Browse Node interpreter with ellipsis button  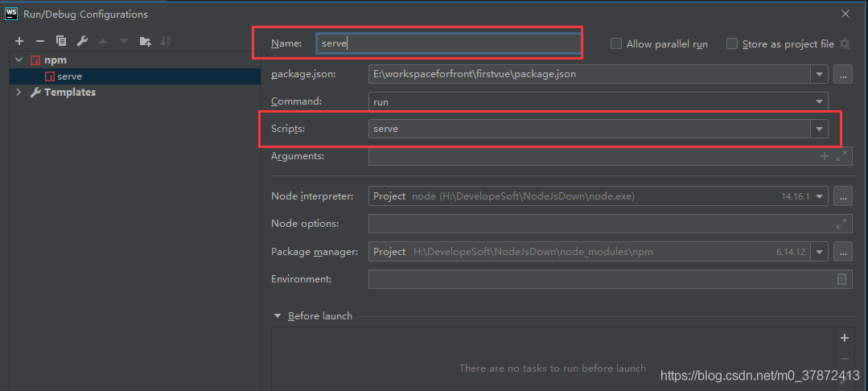pyautogui.click(x=842, y=196)
